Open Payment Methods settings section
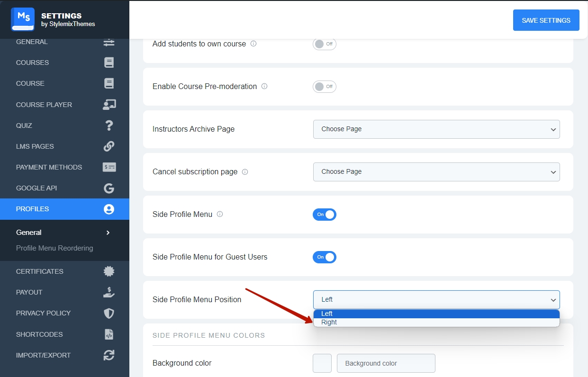588x377 pixels. tap(49, 167)
